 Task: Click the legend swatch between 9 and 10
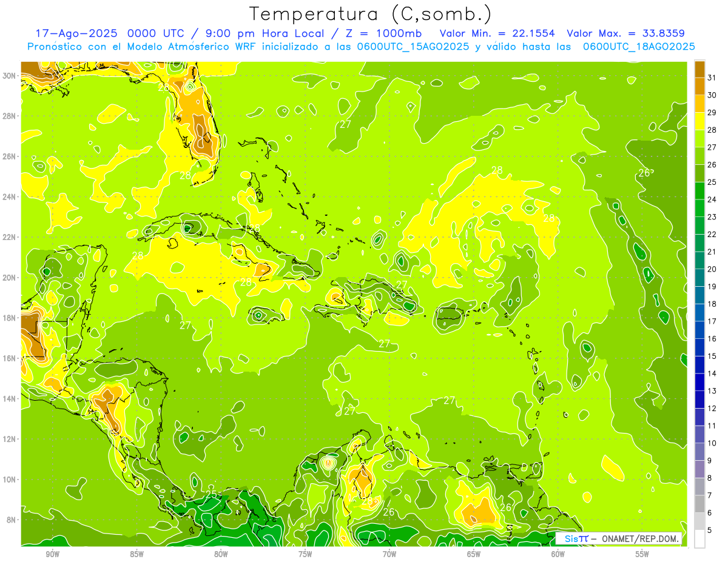(x=699, y=452)
